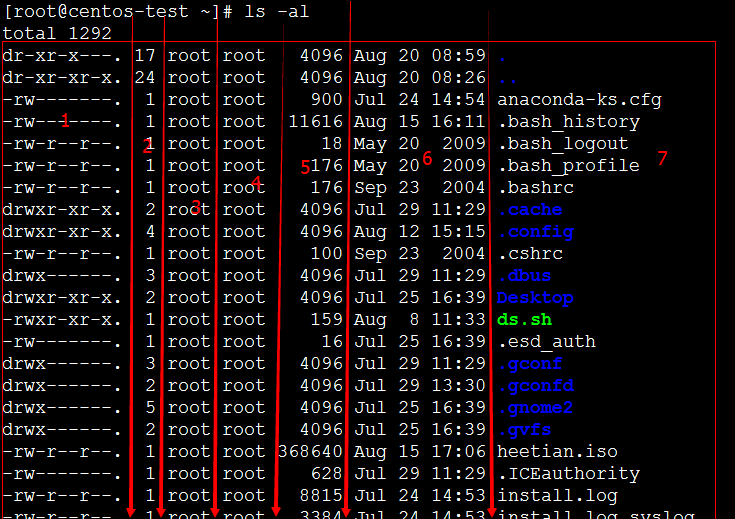Select the size value 628
Screen dimensions: 735x519
[x=327, y=474]
